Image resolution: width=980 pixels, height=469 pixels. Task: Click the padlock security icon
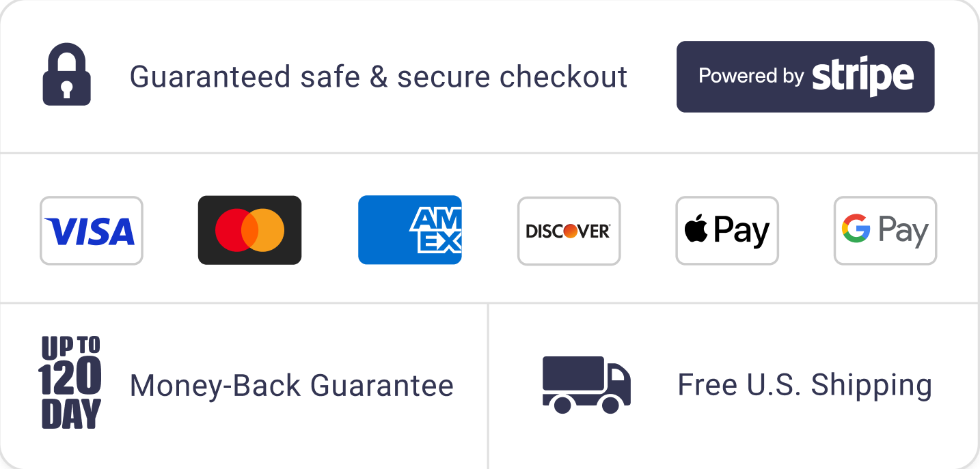coord(66,75)
